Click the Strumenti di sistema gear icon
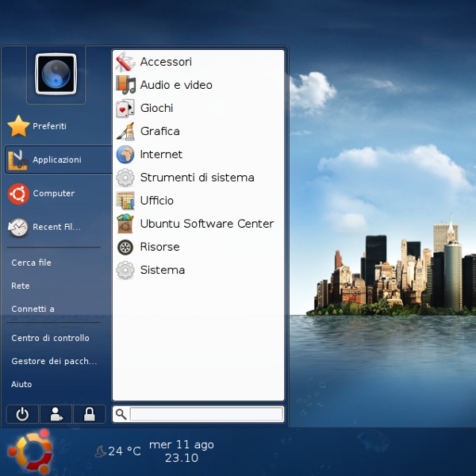Image resolution: width=476 pixels, height=476 pixels. point(125,178)
